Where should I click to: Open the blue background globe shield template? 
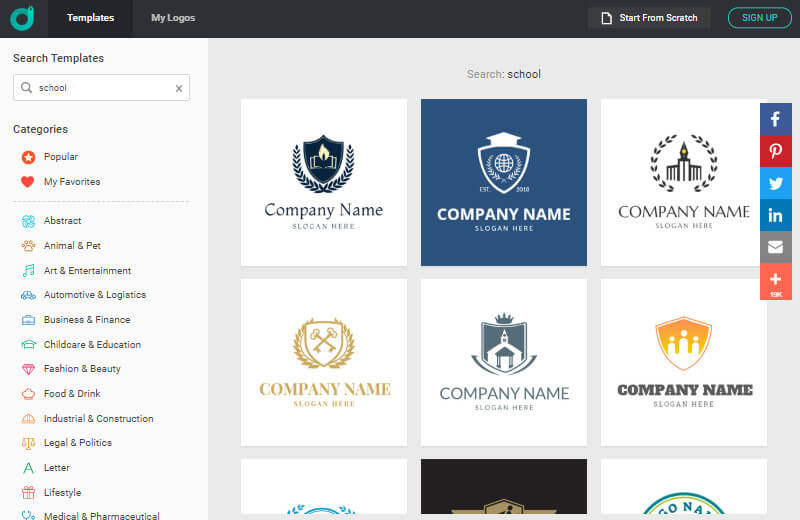pyautogui.click(x=504, y=182)
